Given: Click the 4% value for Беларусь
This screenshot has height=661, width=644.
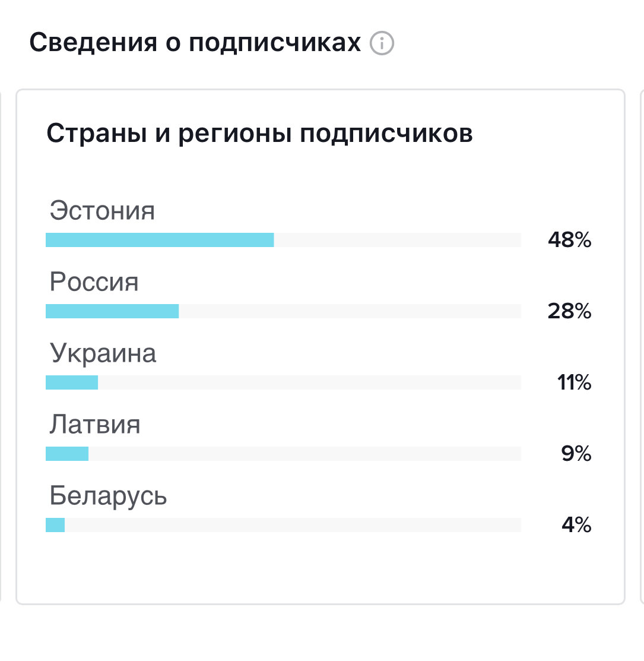Looking at the screenshot, I should pos(576,525).
